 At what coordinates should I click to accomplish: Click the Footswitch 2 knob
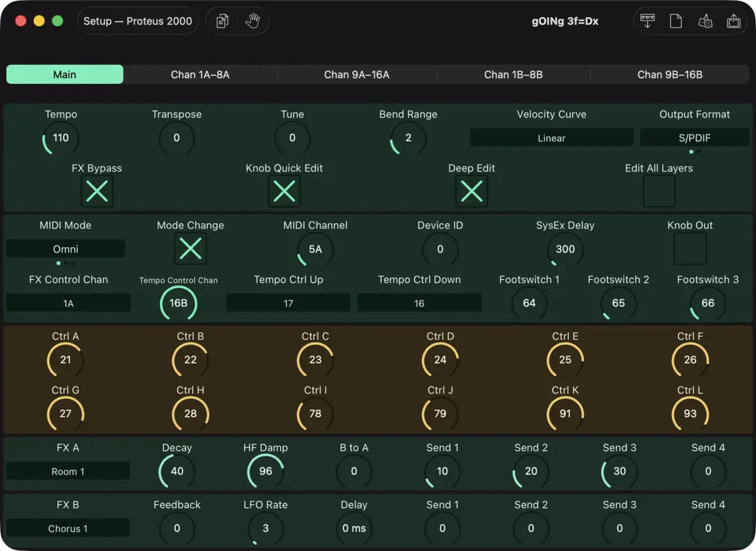619,303
